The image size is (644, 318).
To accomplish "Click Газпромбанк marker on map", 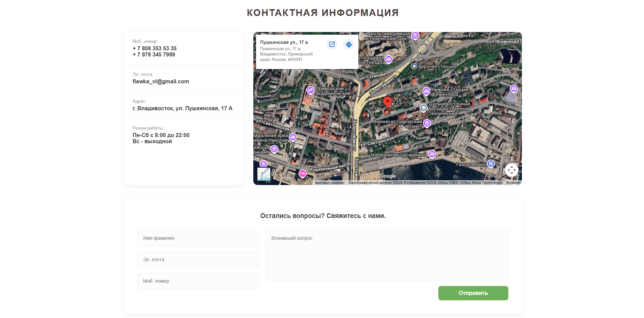I will [491, 164].
